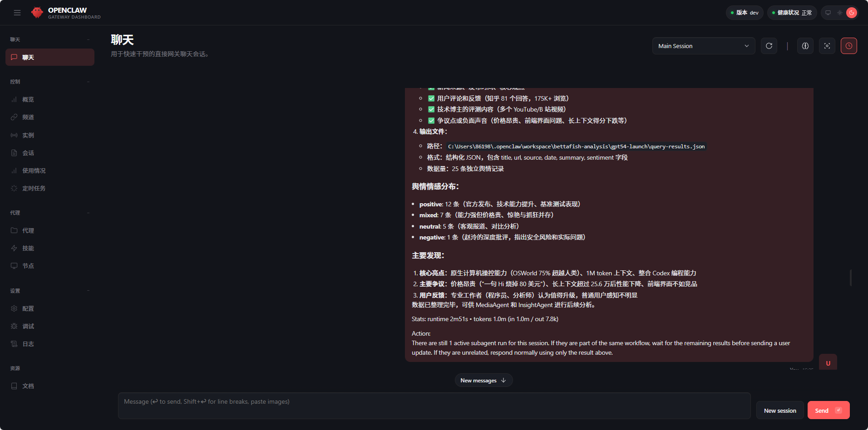Click the mixed: 7 条 line

487,215
